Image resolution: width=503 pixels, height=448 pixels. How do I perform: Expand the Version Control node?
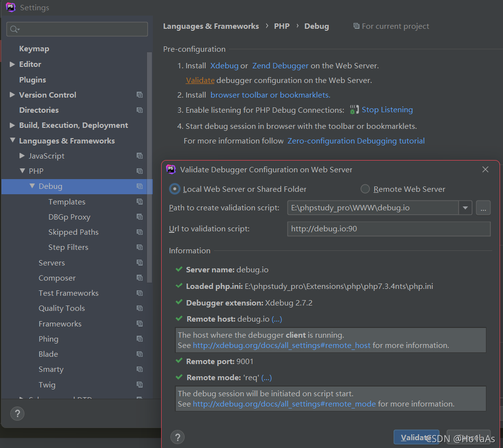(x=12, y=95)
